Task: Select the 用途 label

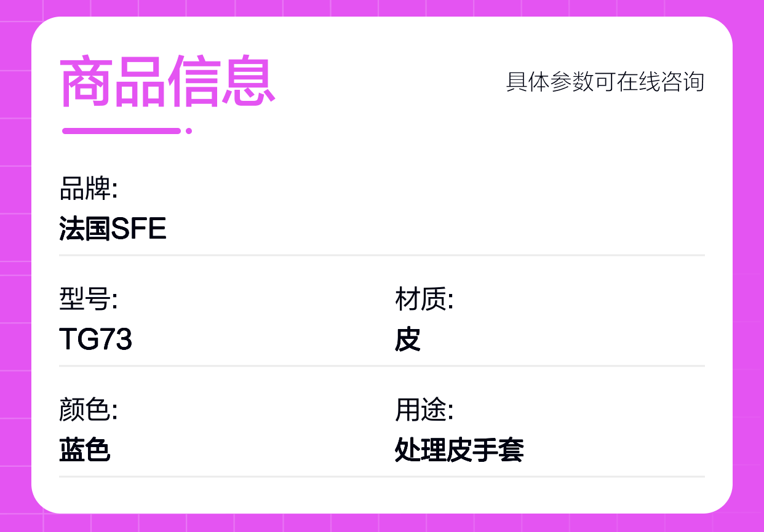Action: click(424, 410)
